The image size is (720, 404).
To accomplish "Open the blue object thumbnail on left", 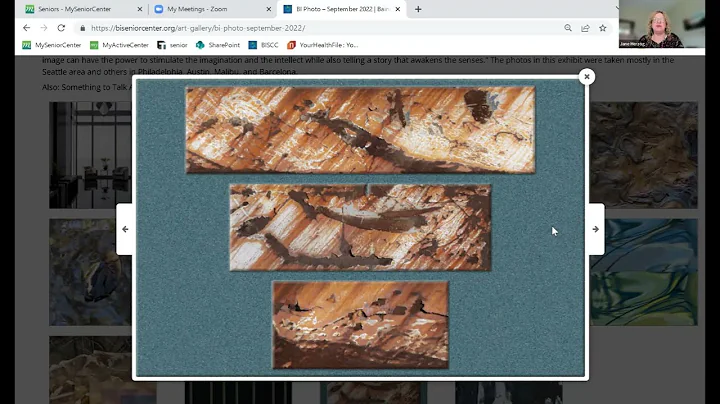I will point(90,272).
